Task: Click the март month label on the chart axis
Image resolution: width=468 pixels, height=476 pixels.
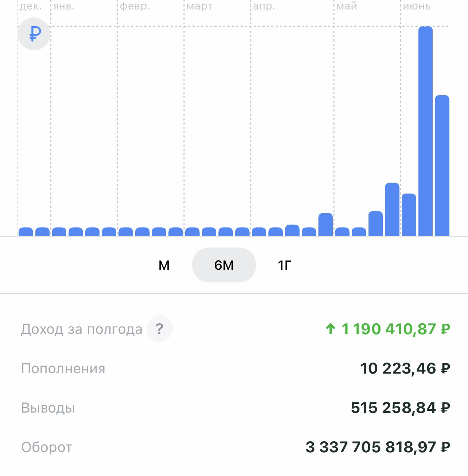Action: (199, 6)
